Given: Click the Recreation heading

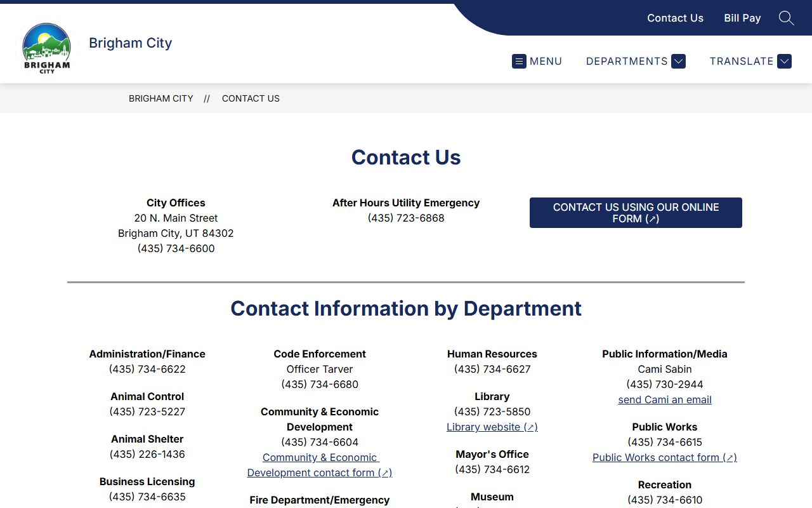Looking at the screenshot, I should 665,485.
